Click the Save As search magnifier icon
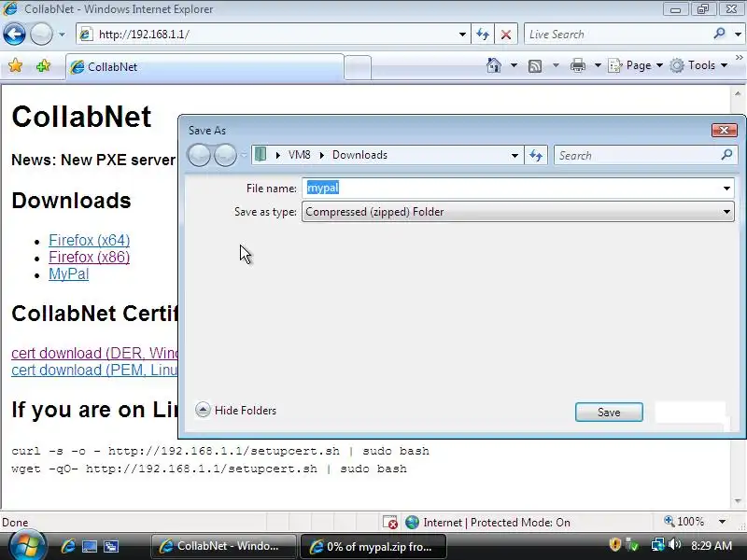Image resolution: width=747 pixels, height=560 pixels. pyautogui.click(x=727, y=154)
